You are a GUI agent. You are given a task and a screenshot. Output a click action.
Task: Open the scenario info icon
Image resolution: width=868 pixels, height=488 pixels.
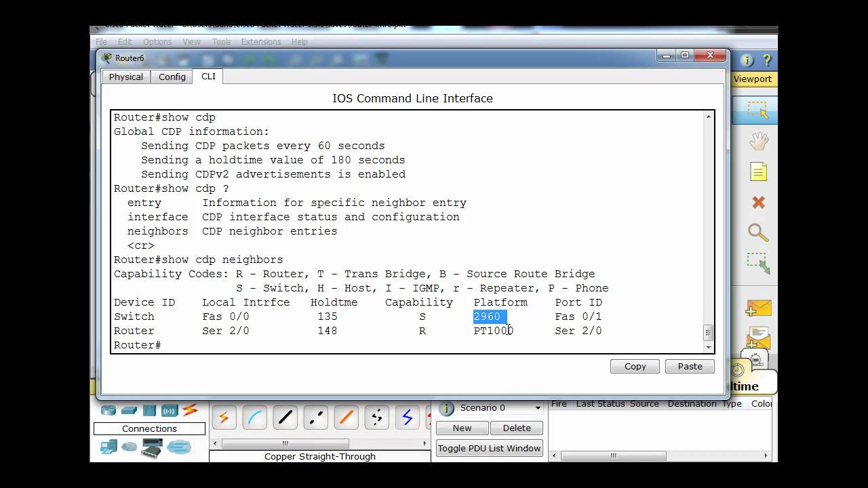click(x=446, y=408)
